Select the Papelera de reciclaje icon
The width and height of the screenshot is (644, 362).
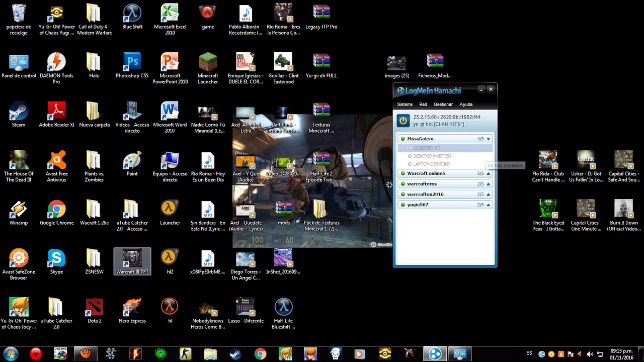point(19,20)
